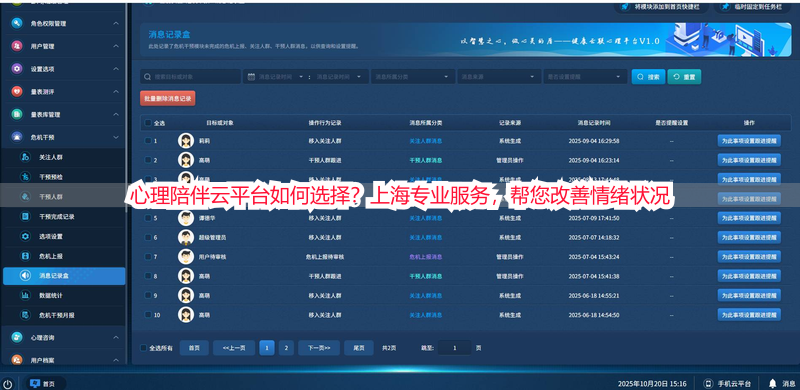The image size is (800, 390).
Task: Check the checkbox for row 2
Action: [x=148, y=160]
